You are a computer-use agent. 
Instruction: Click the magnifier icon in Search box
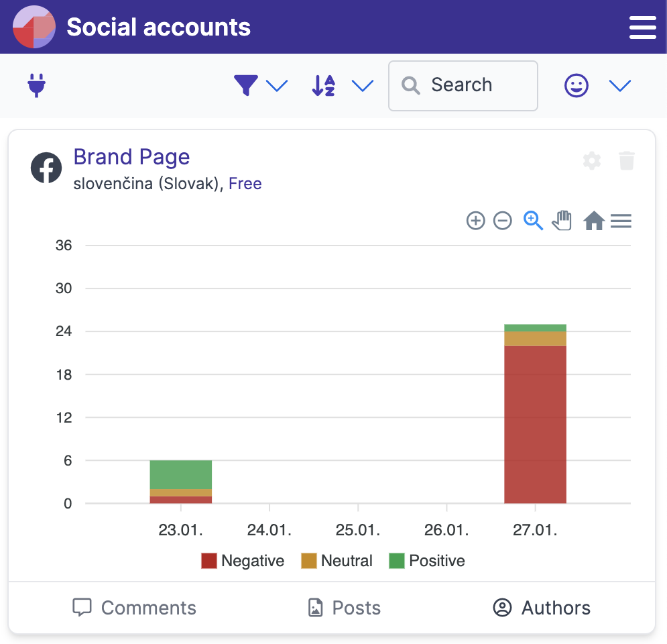[x=410, y=86]
